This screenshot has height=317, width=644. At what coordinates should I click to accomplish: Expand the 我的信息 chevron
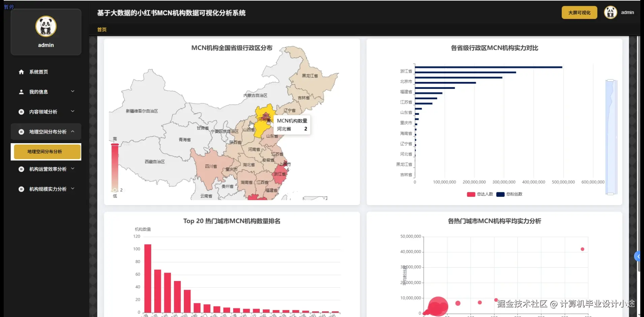[73, 91]
